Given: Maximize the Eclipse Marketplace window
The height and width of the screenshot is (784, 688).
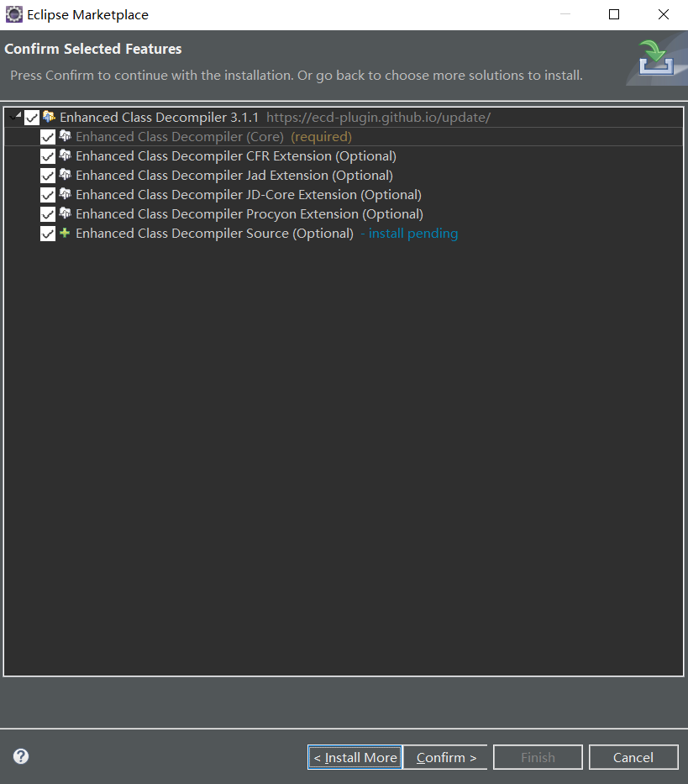Looking at the screenshot, I should coord(614,14).
